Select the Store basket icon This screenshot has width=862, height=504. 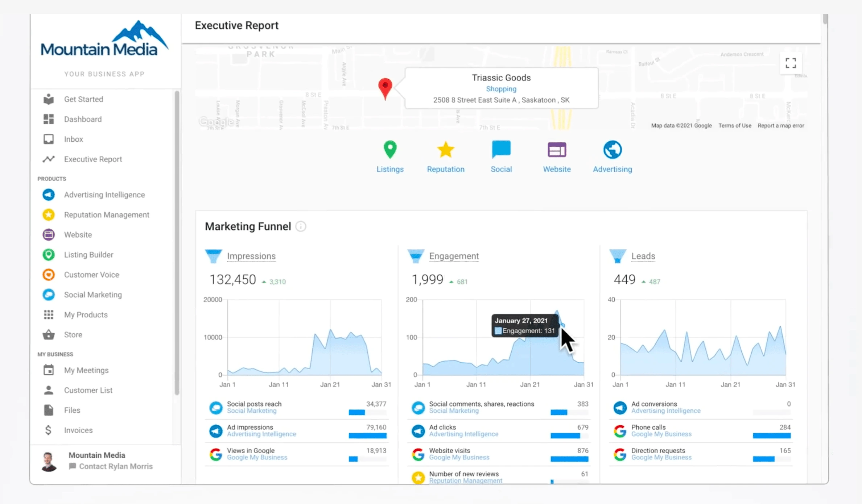point(49,334)
